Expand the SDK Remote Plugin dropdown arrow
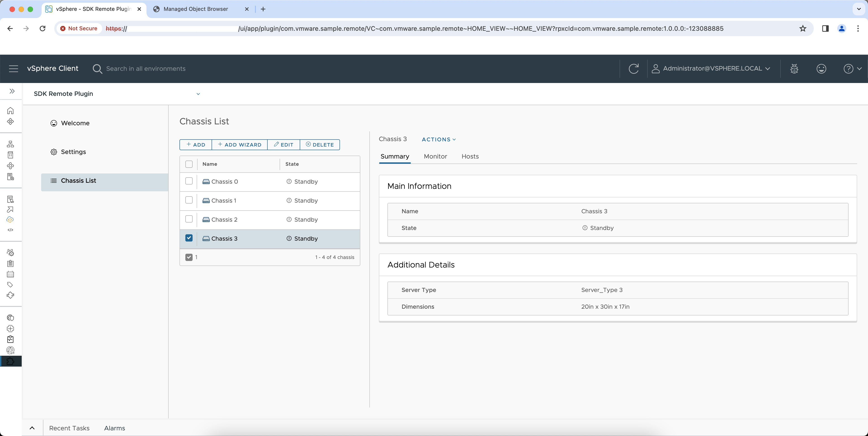The height and width of the screenshot is (436, 868). [198, 94]
